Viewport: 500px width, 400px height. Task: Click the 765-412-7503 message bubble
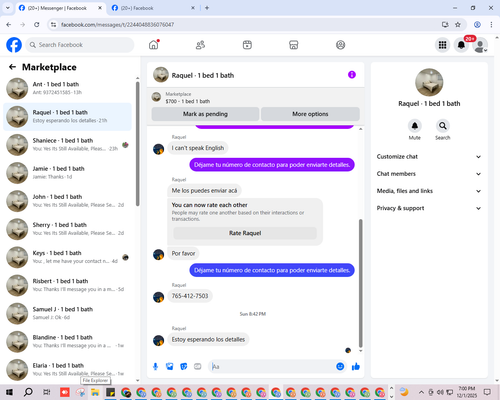tap(190, 296)
